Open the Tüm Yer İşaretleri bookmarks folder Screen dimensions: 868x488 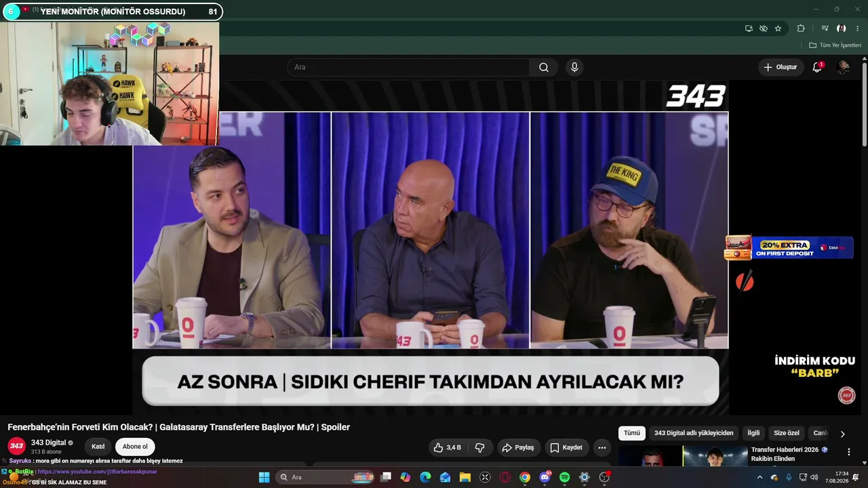[835, 45]
